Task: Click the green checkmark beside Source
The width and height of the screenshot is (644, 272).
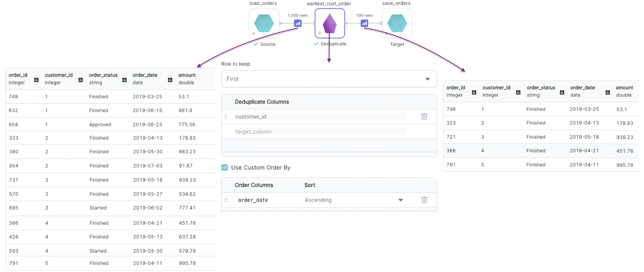Action: [x=255, y=44]
